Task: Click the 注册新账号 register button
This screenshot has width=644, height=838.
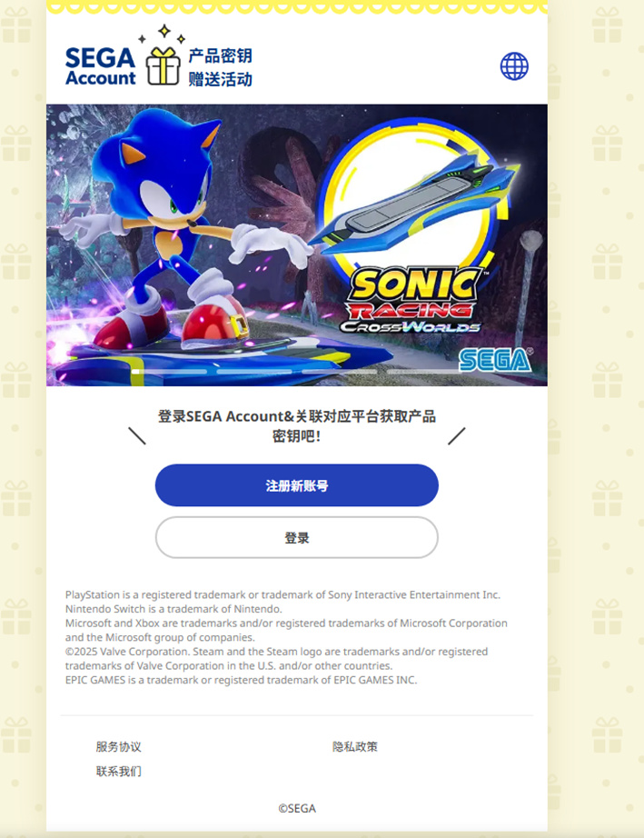Action: (297, 485)
